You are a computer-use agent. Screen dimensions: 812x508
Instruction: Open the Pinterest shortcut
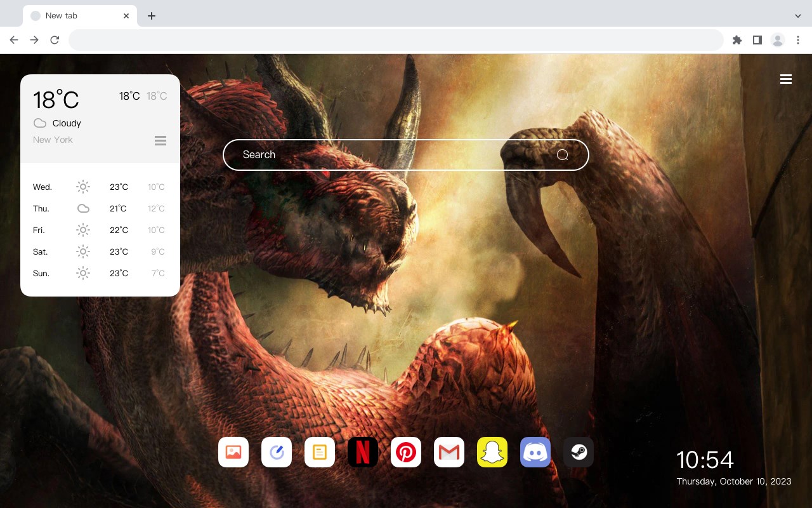[x=406, y=452]
